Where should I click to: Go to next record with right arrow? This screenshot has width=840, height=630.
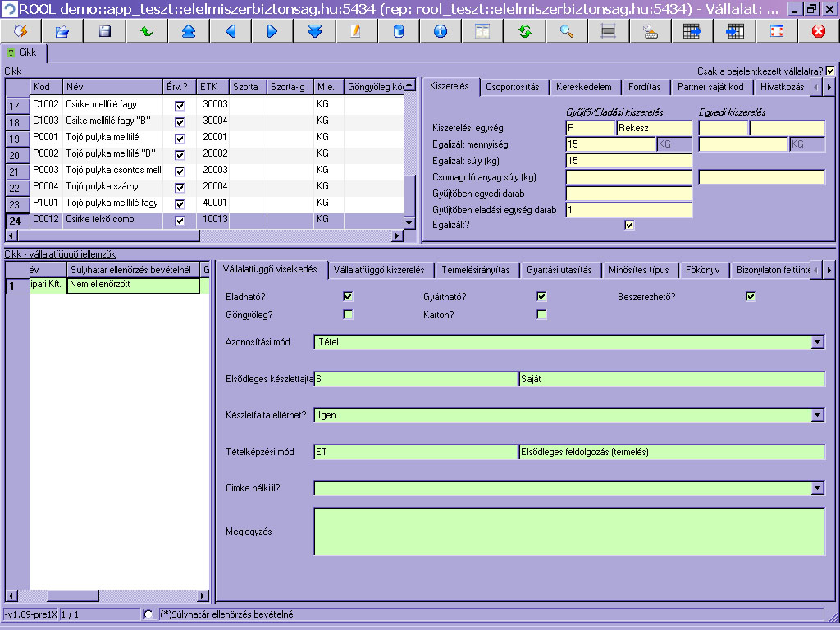coord(272,31)
